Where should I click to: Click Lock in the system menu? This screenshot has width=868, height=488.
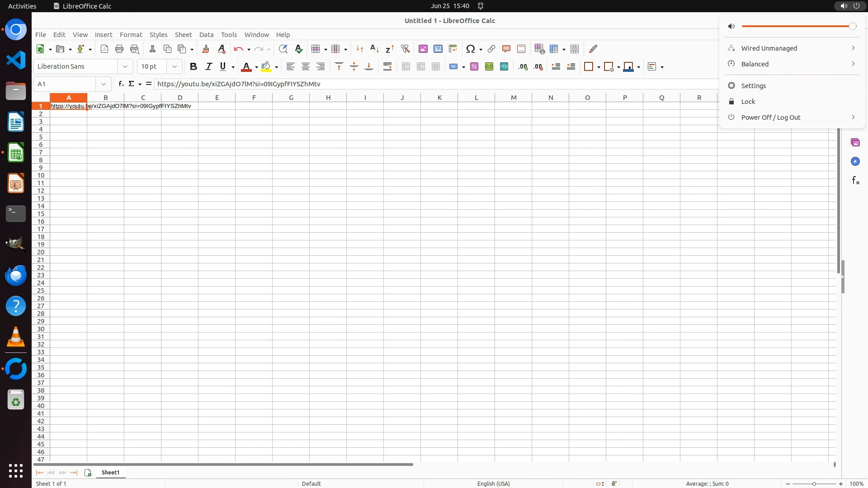coord(748,102)
